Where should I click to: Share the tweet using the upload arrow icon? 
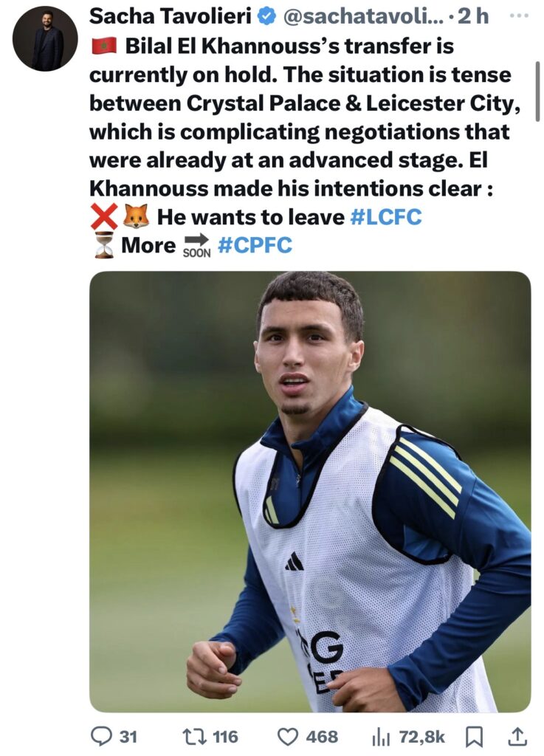point(516,736)
